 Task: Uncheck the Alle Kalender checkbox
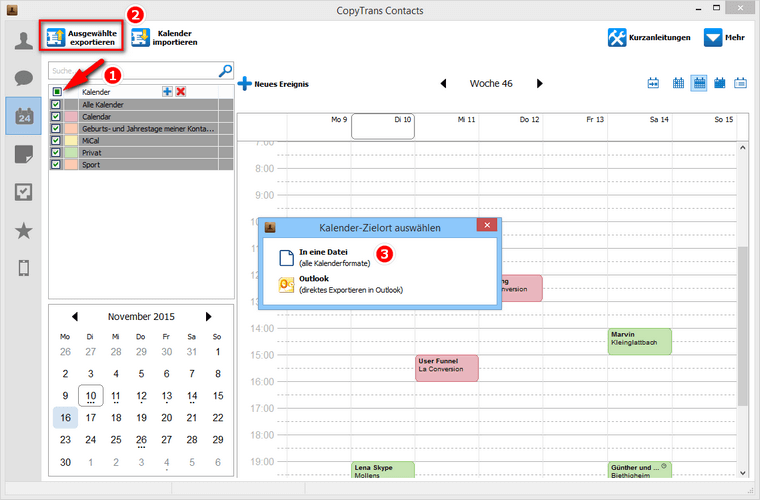56,105
